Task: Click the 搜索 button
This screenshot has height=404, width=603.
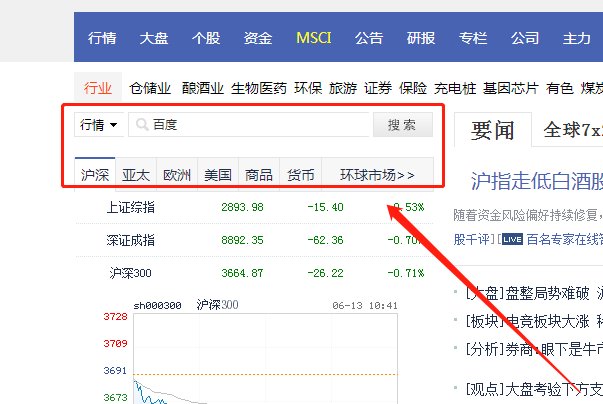Action: click(x=403, y=125)
